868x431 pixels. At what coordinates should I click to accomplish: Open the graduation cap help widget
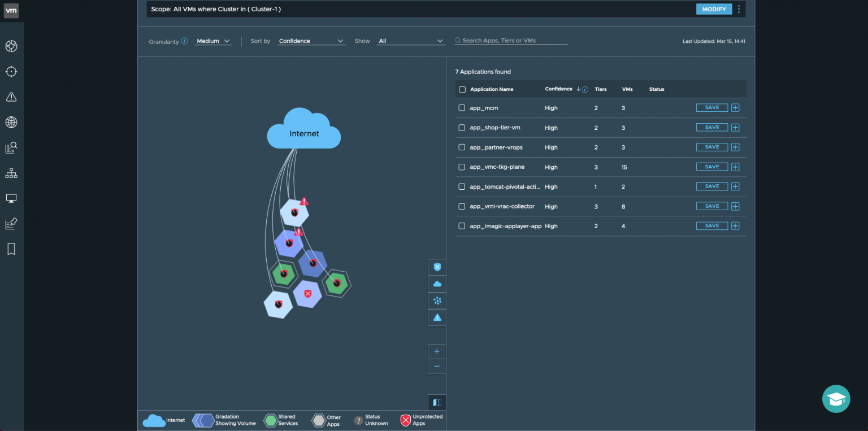(836, 399)
